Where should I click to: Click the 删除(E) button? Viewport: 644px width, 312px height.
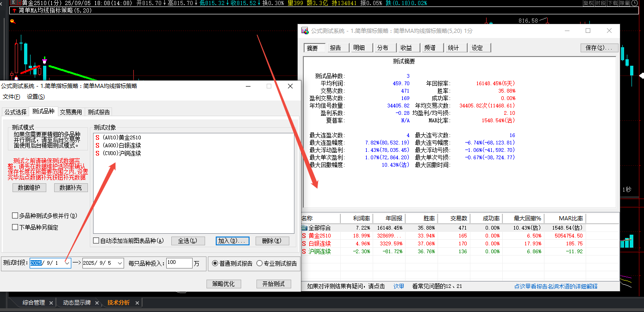272,241
